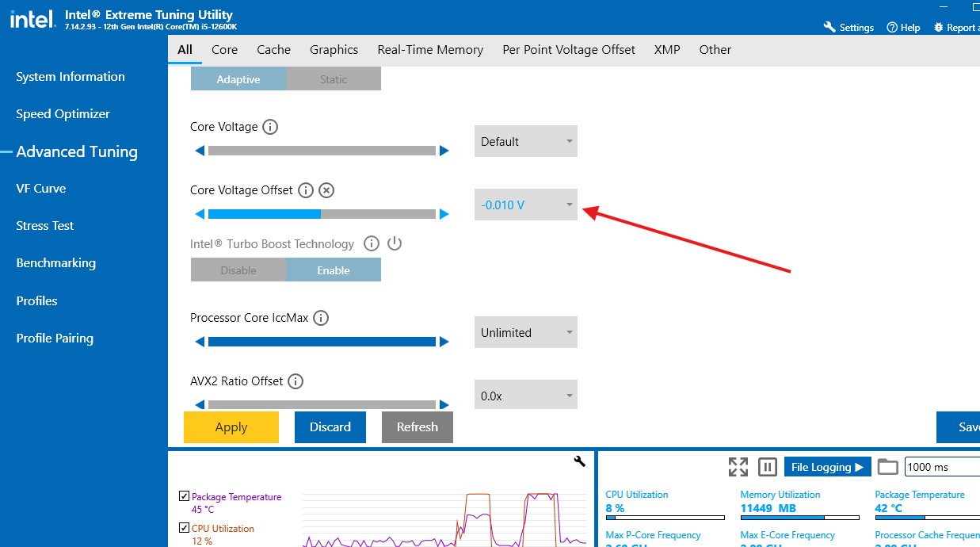This screenshot has height=547, width=980.
Task: Switch to the All tab
Action: pos(185,50)
